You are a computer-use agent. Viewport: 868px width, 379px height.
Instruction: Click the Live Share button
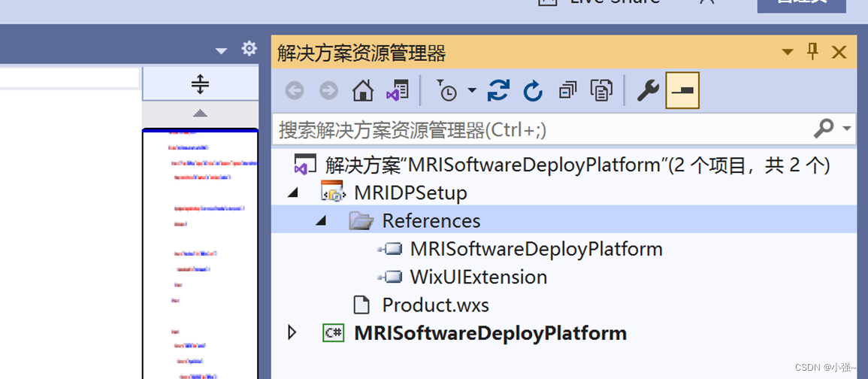pos(598,3)
